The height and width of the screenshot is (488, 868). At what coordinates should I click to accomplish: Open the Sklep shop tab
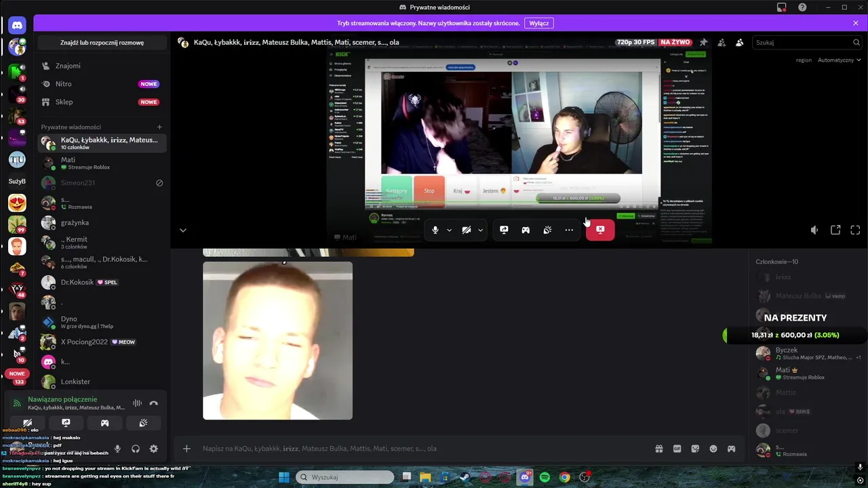point(102,102)
